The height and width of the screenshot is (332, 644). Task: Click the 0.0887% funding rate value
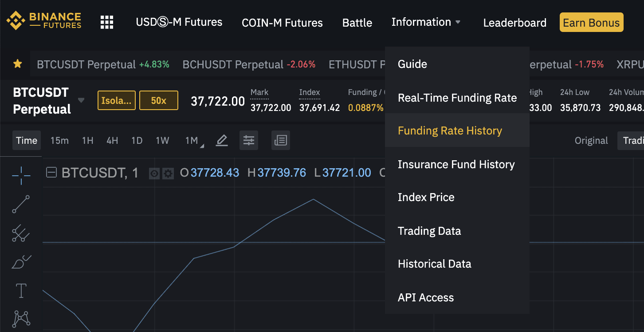pyautogui.click(x=366, y=108)
